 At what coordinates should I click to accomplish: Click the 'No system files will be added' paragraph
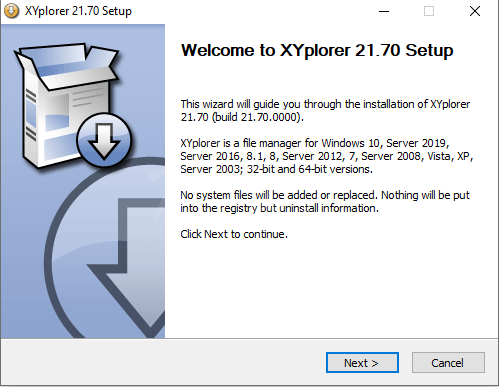pyautogui.click(x=325, y=202)
